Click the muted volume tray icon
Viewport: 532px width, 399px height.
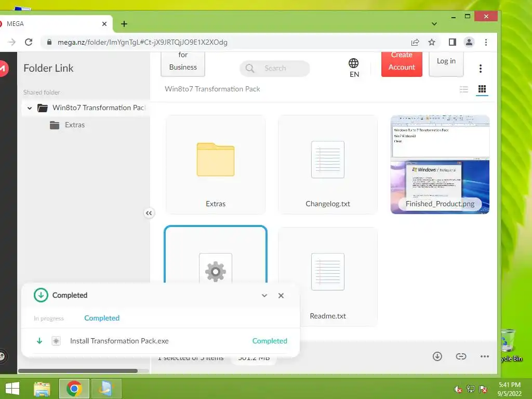tap(458, 389)
